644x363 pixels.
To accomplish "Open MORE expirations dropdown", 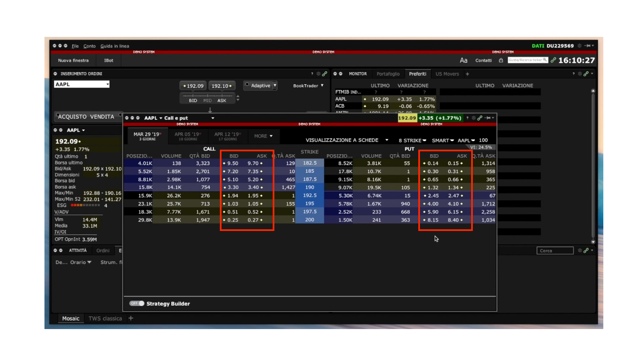I will 263,136.
